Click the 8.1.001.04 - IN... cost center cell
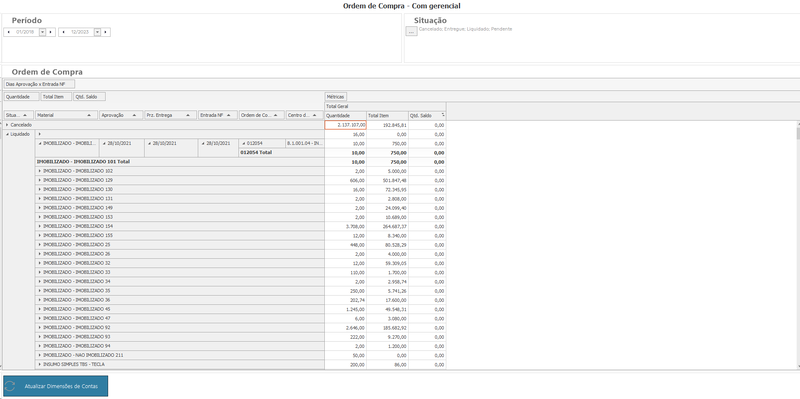This screenshot has height=399, width=800. (305, 143)
